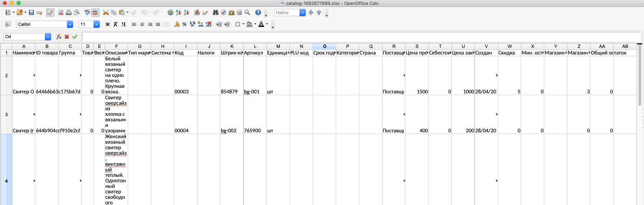Apply percent number format
The image size is (644, 205).
coord(184,24)
